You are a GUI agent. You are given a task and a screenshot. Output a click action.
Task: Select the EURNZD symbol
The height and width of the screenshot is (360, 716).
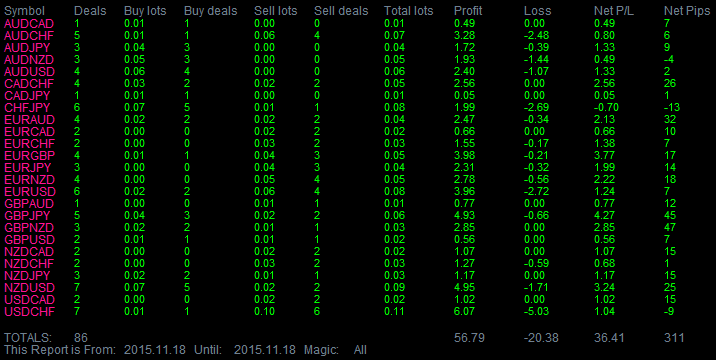(29, 180)
